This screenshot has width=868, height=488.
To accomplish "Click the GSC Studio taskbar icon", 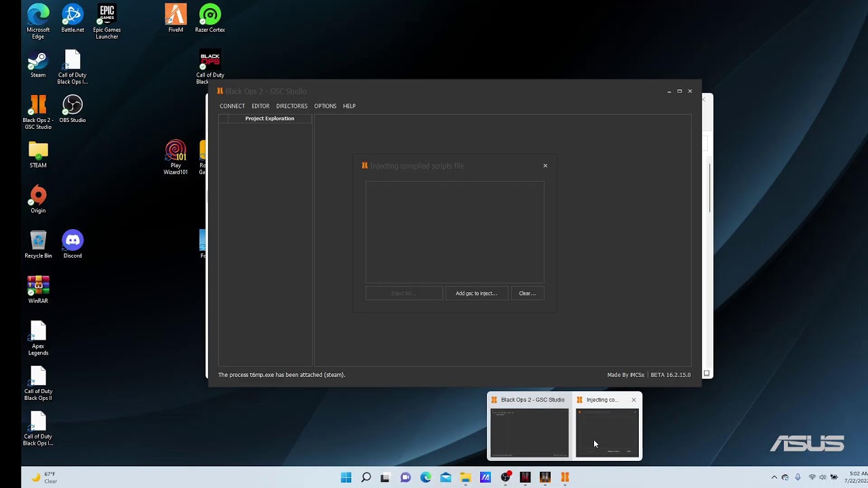I will click(x=565, y=477).
